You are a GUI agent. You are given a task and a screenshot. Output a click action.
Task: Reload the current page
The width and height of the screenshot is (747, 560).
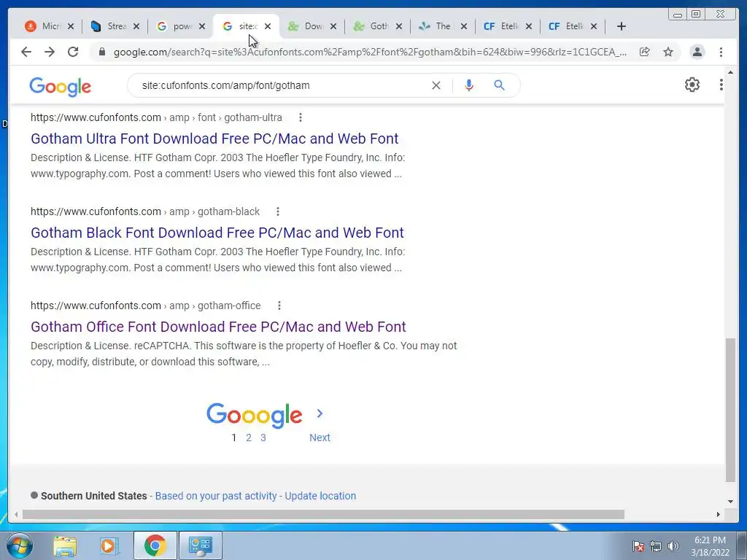click(73, 52)
